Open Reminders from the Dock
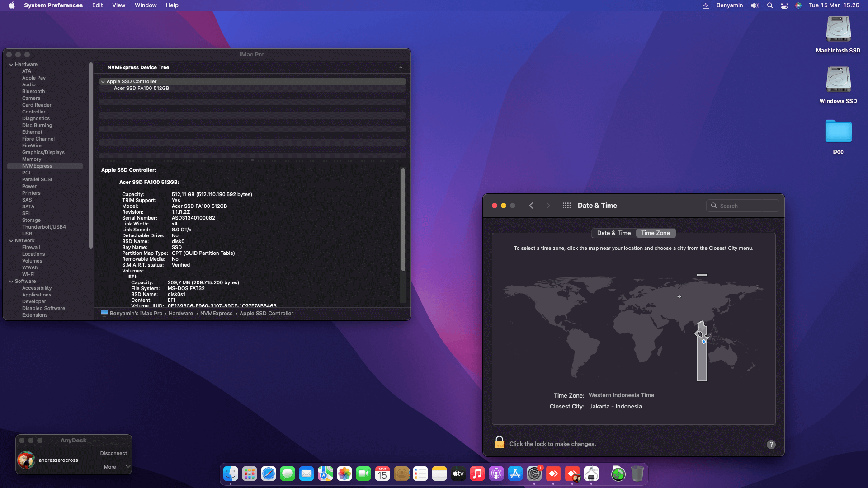Viewport: 868px width, 488px height. point(420,474)
